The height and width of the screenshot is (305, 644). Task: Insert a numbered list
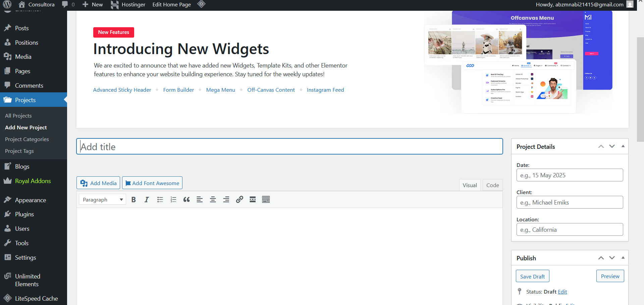click(x=173, y=199)
